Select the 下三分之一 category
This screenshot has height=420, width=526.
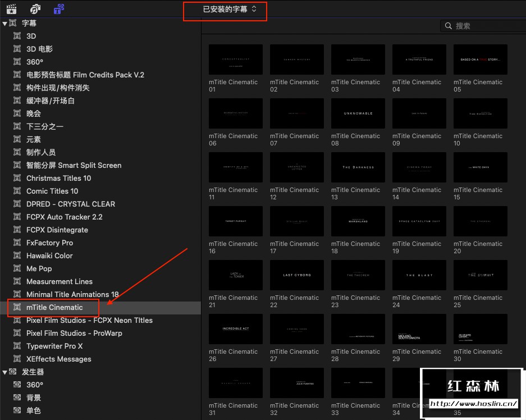click(44, 126)
